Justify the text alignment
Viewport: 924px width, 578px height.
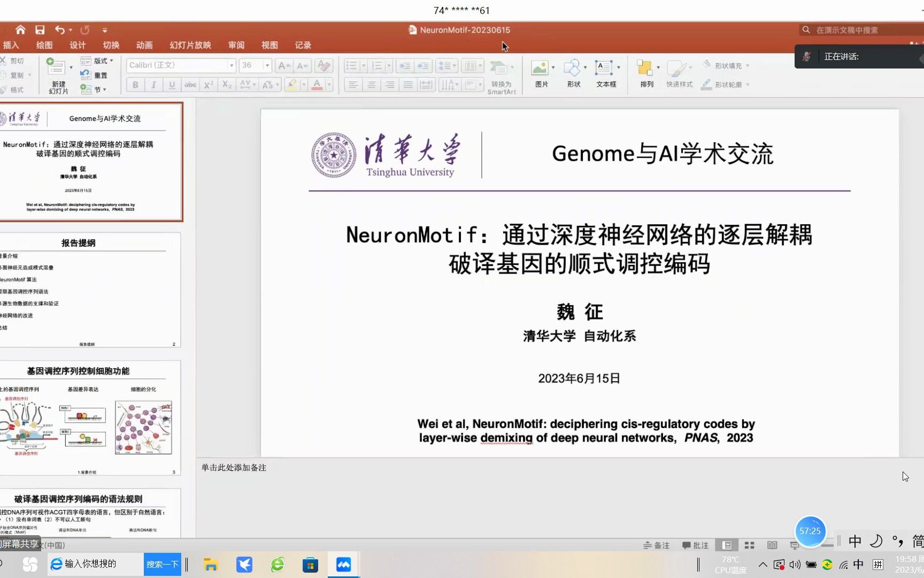[x=408, y=85]
